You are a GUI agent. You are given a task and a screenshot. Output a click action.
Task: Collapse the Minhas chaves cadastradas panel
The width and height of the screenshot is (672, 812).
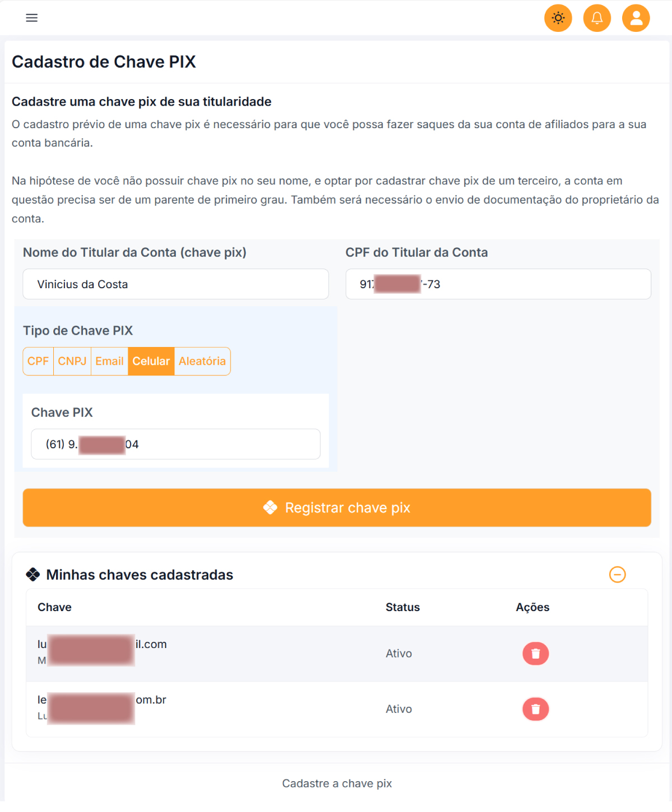click(x=617, y=575)
